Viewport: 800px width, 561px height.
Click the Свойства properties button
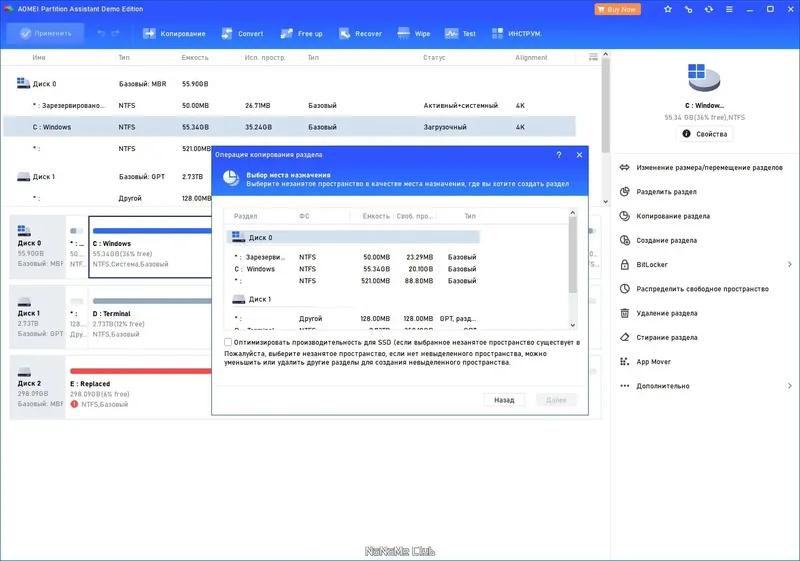tap(705, 134)
